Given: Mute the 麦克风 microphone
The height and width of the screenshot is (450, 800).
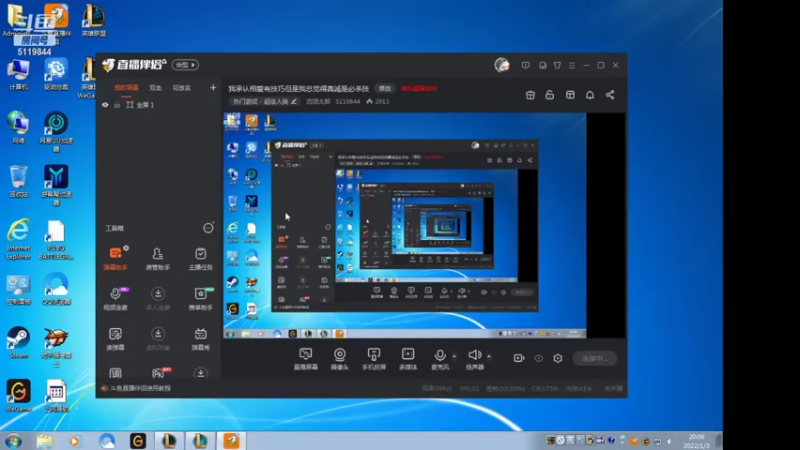Looking at the screenshot, I should [x=440, y=359].
